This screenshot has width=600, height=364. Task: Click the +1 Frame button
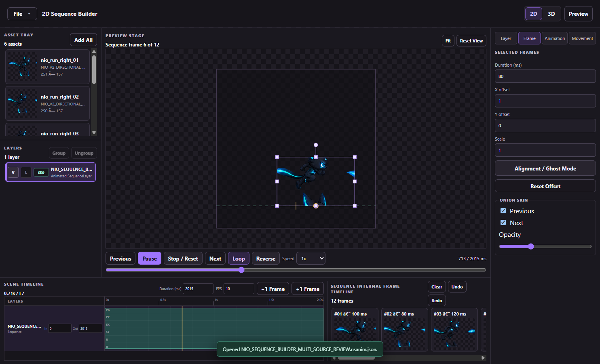308,289
